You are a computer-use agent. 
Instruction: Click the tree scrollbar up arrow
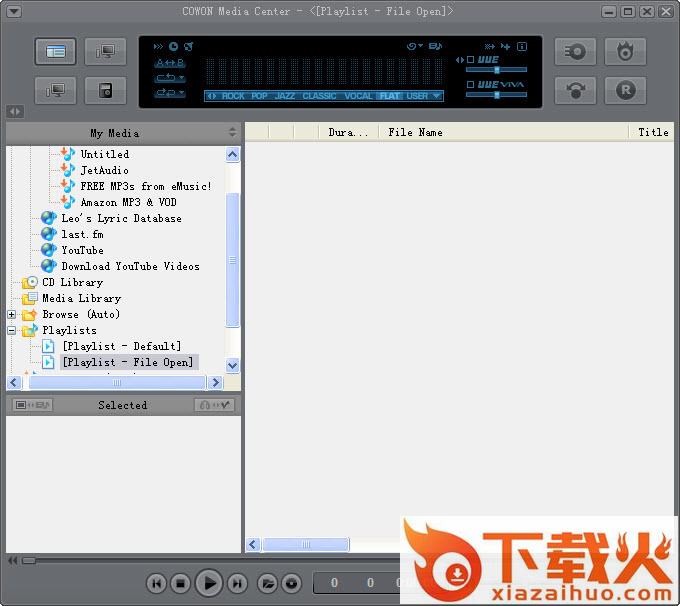[232, 154]
